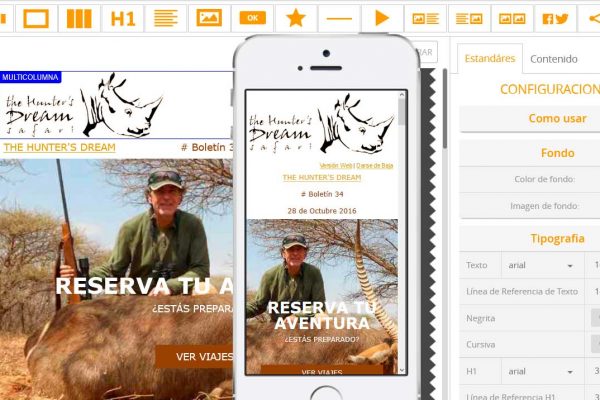Expand the Como usar section
This screenshot has width=600, height=400.
(557, 118)
